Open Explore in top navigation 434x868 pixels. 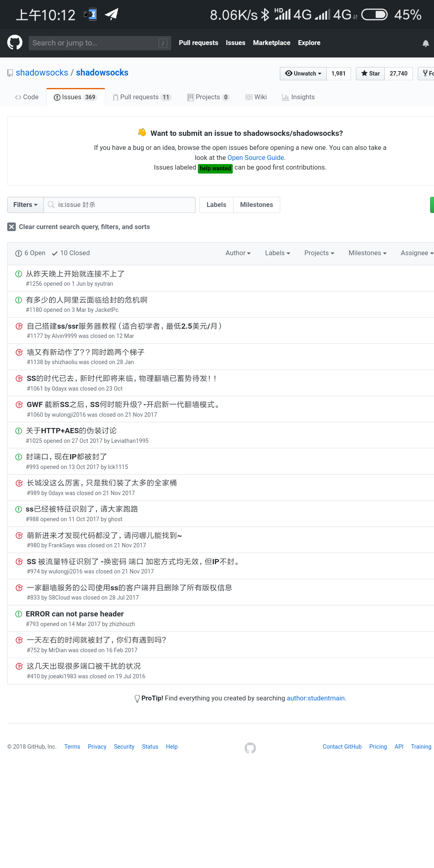pos(309,43)
